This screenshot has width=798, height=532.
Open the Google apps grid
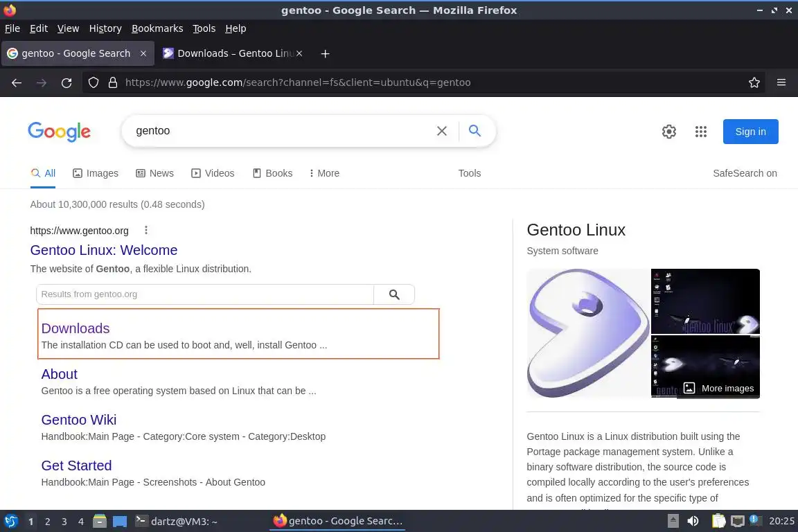click(701, 132)
